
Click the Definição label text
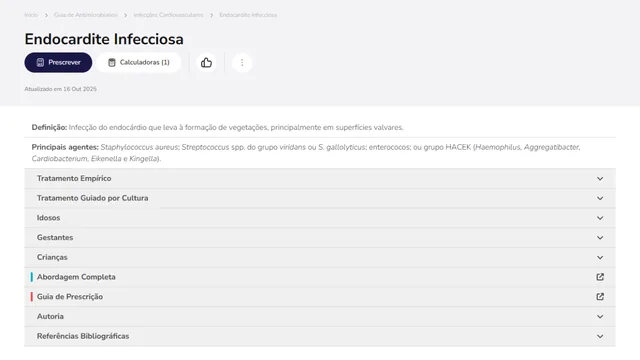click(49, 127)
